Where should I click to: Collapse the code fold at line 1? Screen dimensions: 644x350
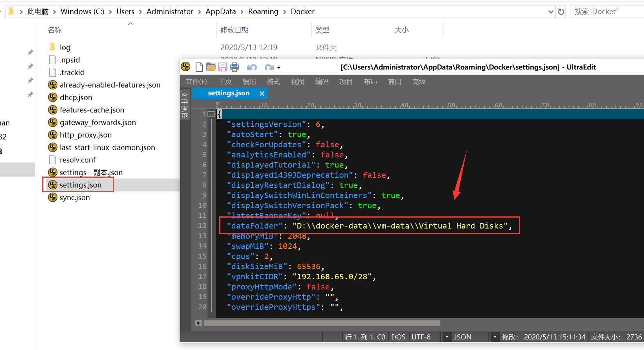211,114
